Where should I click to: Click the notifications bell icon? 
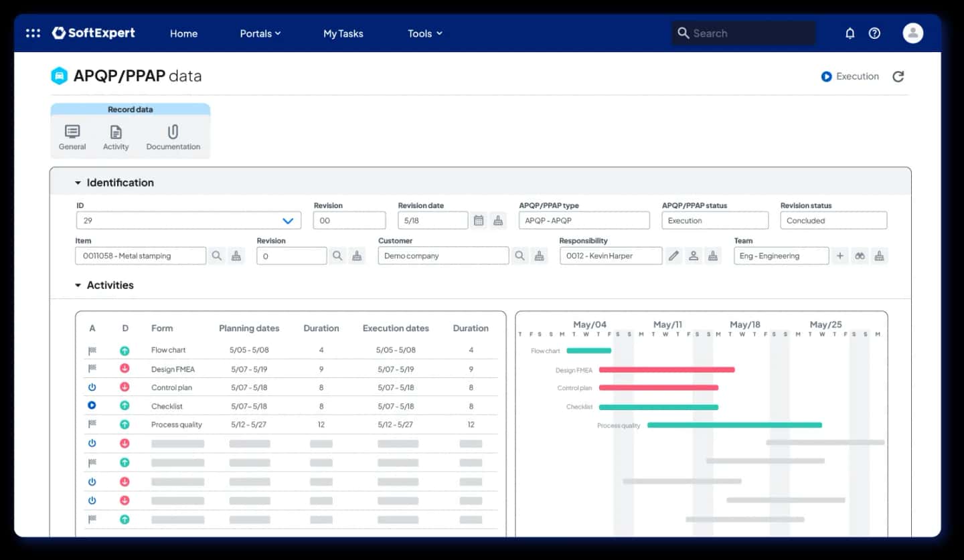pos(850,33)
